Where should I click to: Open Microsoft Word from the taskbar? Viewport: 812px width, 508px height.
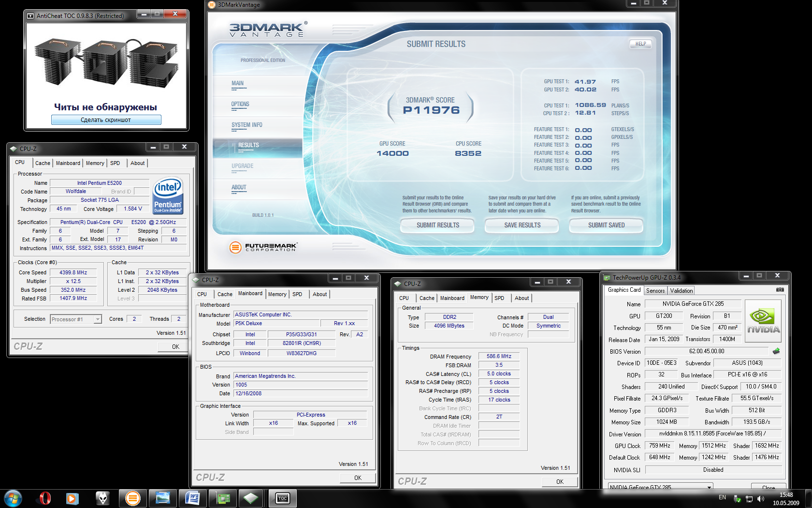[x=192, y=498]
